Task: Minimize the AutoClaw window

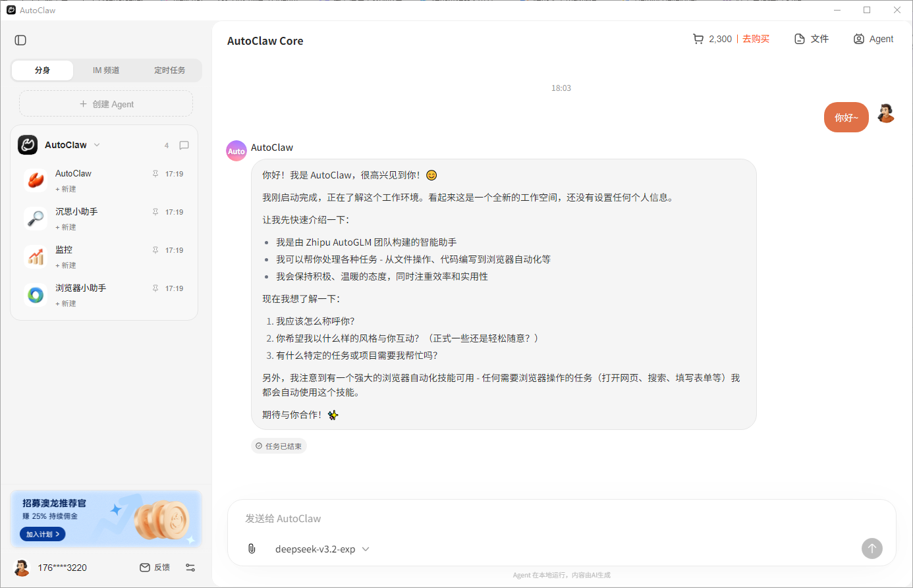Action: click(x=837, y=10)
